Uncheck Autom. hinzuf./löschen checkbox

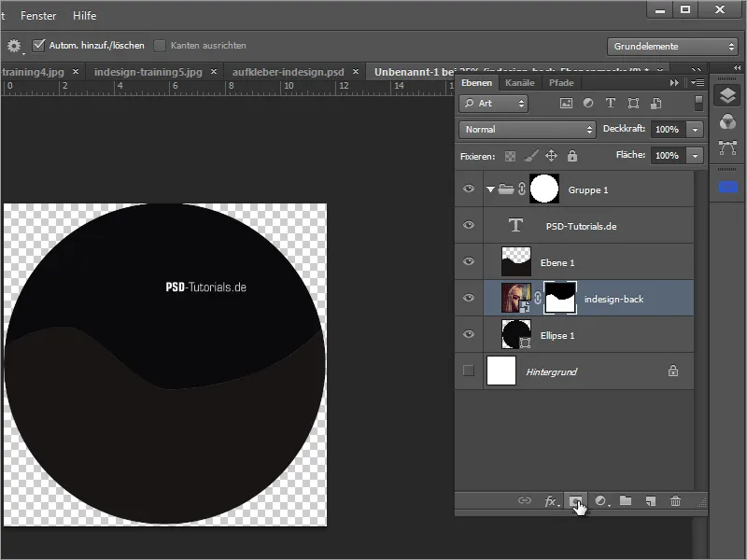tap(38, 45)
